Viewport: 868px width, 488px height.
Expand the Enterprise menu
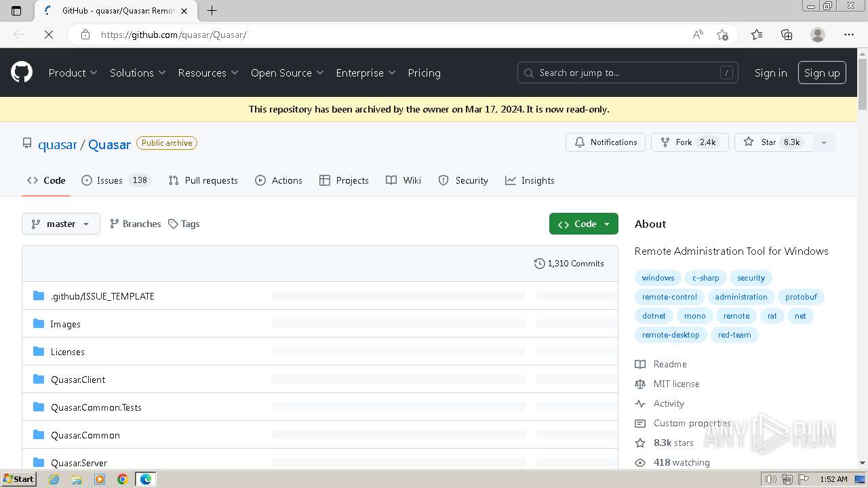366,73
